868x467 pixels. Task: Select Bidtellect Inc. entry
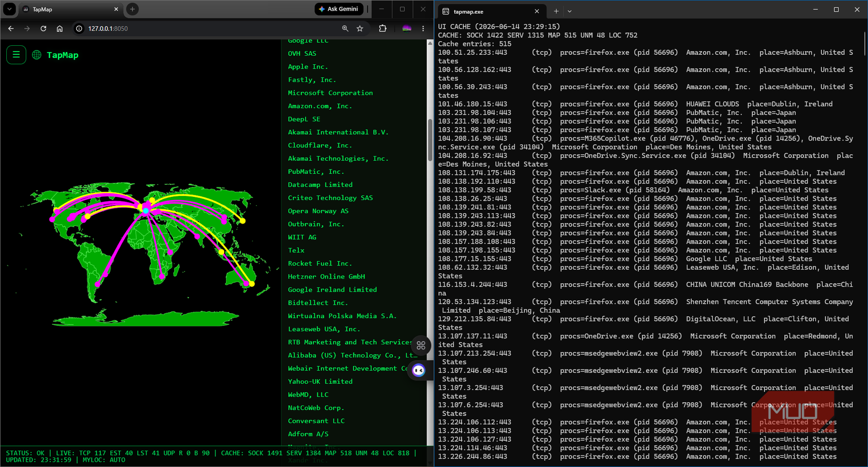tap(318, 304)
